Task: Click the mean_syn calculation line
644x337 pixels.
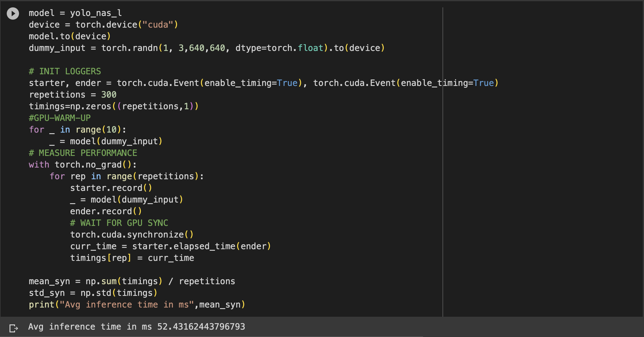Action: point(132,281)
